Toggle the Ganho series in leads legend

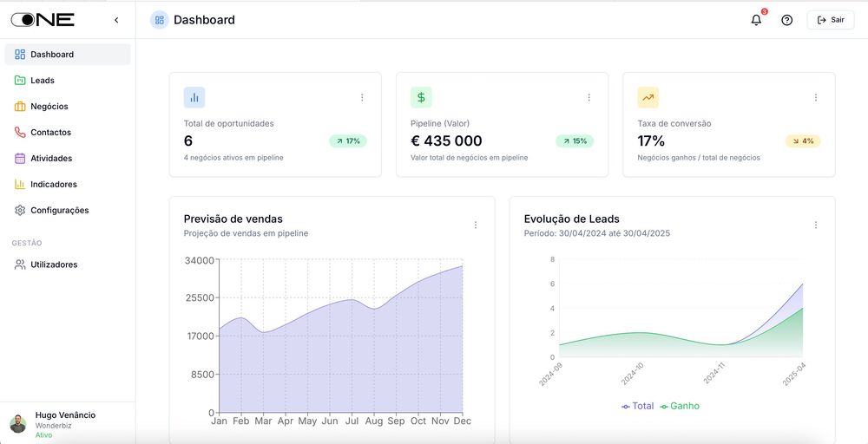pyautogui.click(x=680, y=406)
